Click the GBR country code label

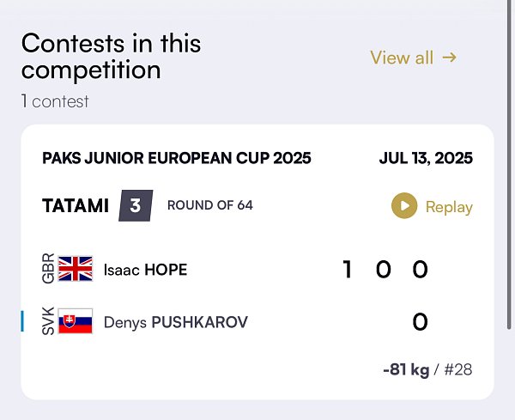point(48,268)
